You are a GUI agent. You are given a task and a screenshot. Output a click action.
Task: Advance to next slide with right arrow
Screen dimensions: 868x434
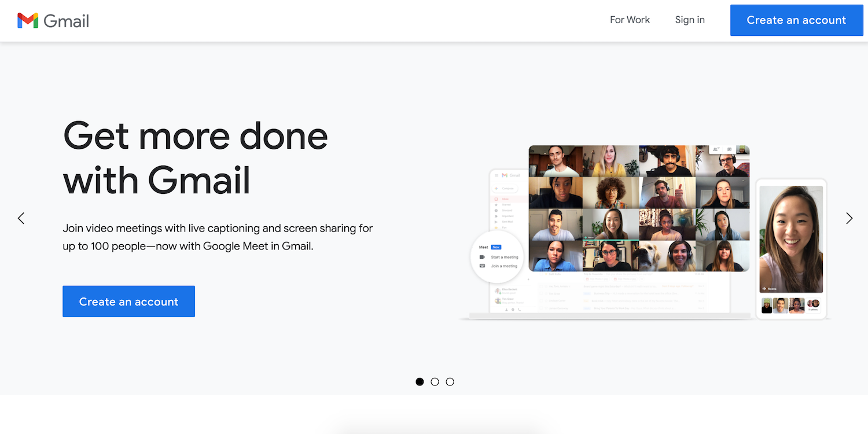[849, 218]
